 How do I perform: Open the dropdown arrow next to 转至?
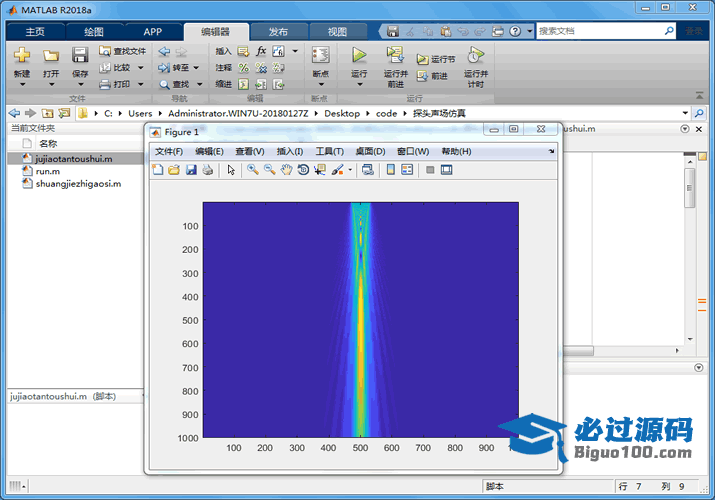pos(196,68)
